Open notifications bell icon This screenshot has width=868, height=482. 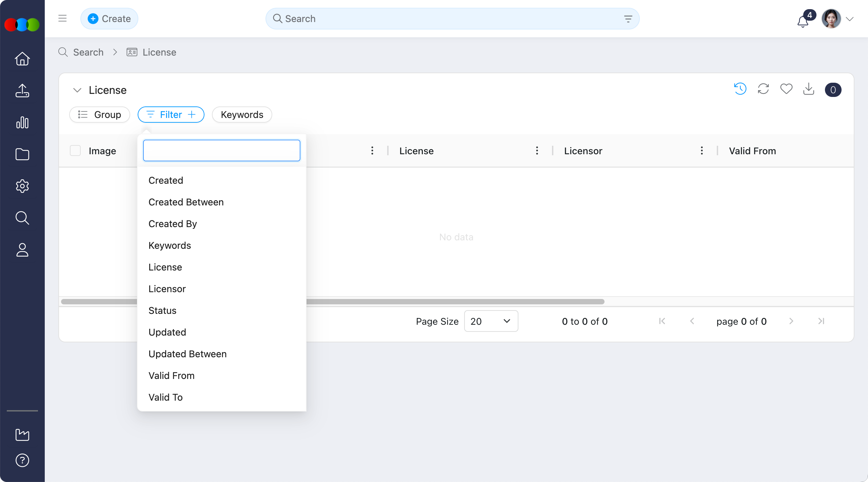[x=803, y=22]
